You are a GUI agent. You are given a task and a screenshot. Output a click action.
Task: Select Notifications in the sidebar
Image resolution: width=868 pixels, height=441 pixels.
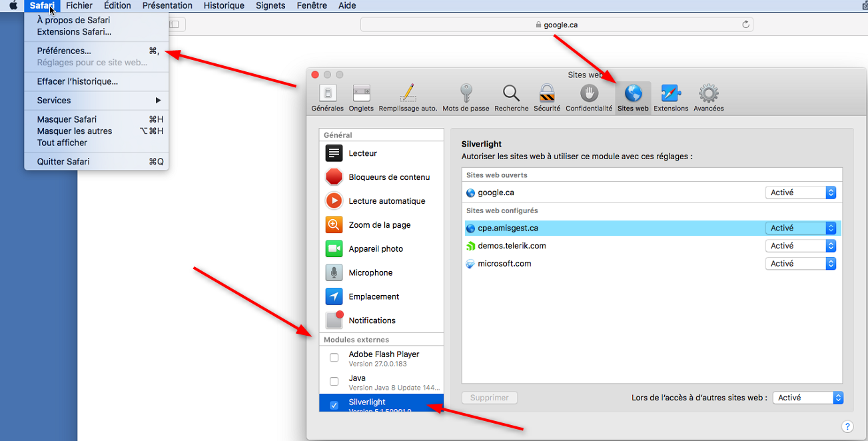point(381,320)
